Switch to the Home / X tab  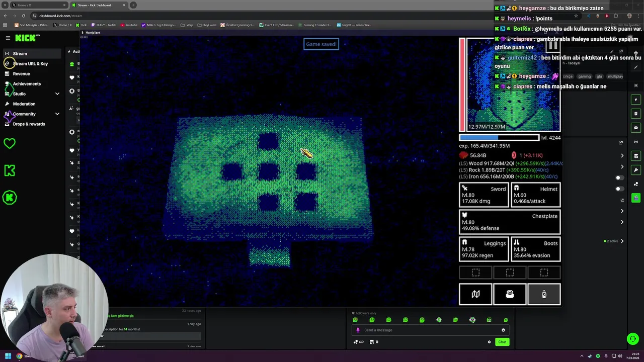pyautogui.click(x=39, y=5)
